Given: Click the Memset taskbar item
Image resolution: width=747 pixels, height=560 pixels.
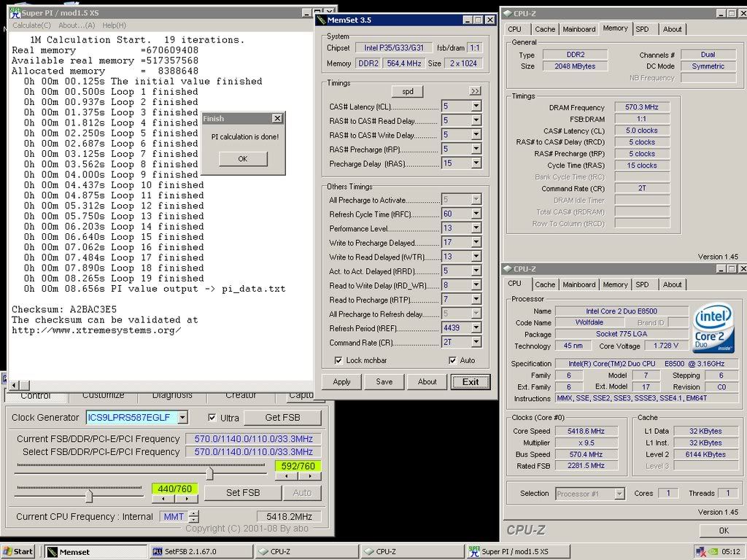Looking at the screenshot, I should [x=96, y=551].
